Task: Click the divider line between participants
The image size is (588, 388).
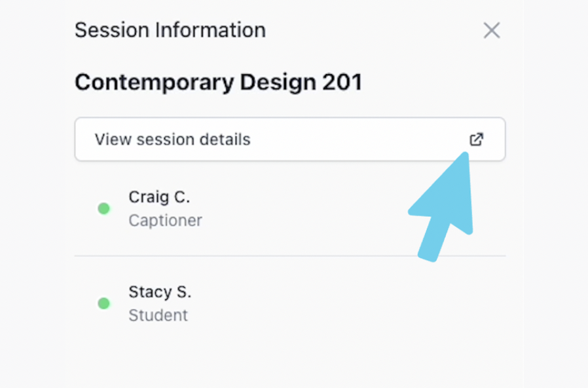Action: click(x=290, y=256)
